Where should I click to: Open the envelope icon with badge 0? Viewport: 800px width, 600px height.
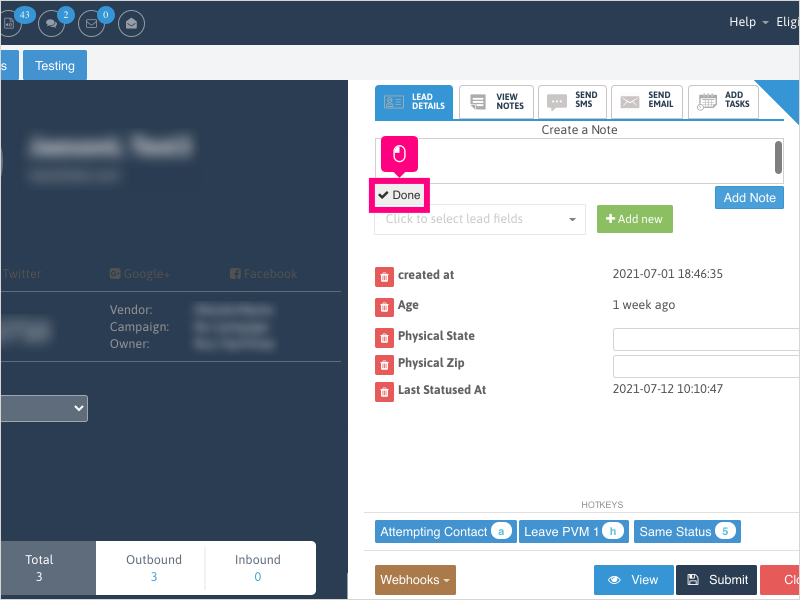click(x=91, y=23)
